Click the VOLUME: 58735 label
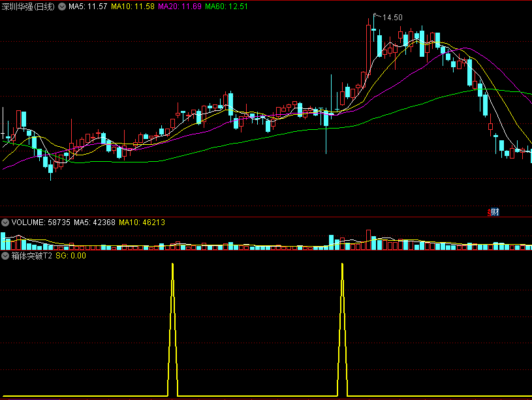532x400 pixels. (x=40, y=223)
